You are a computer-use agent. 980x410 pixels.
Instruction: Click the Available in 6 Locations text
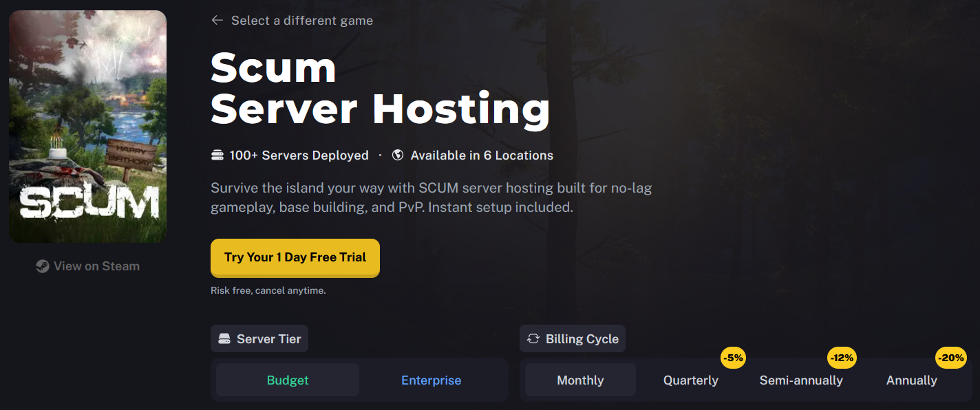click(x=482, y=155)
